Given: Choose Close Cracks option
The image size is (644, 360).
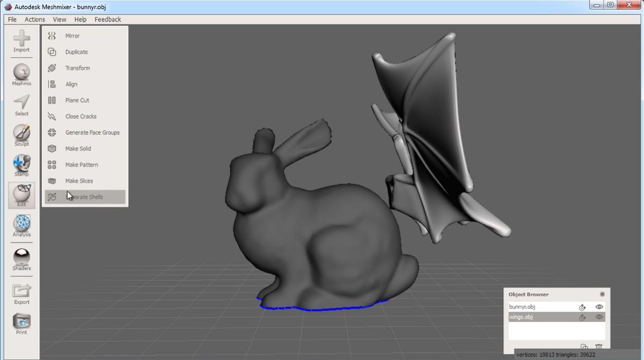Looking at the screenshot, I should [x=85, y=116].
